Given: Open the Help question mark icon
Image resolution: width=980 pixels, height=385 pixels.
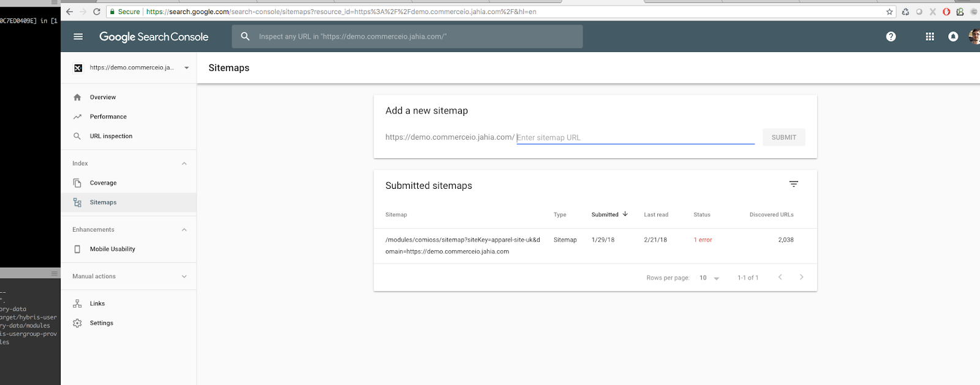Looking at the screenshot, I should [891, 37].
